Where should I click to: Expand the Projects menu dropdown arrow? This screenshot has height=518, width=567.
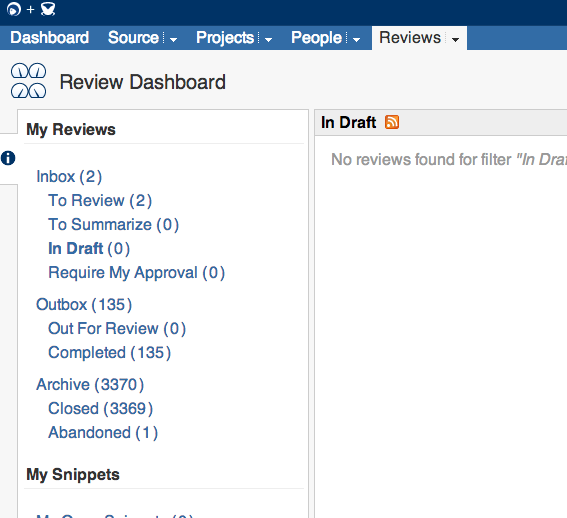pyautogui.click(x=268, y=39)
